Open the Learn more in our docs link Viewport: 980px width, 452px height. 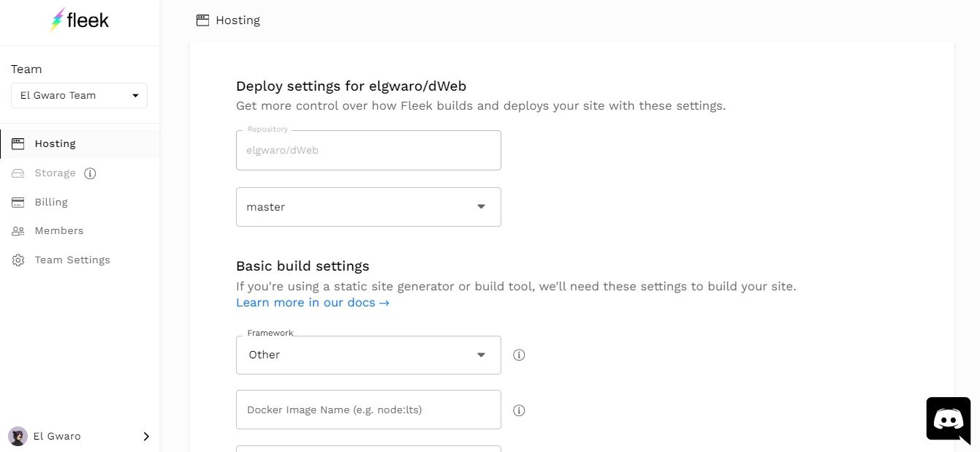(x=313, y=302)
